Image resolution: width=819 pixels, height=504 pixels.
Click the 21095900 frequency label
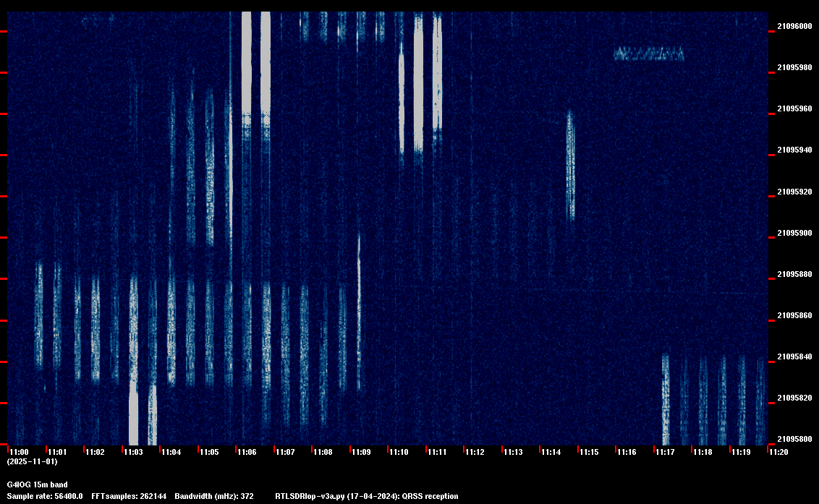(x=794, y=233)
